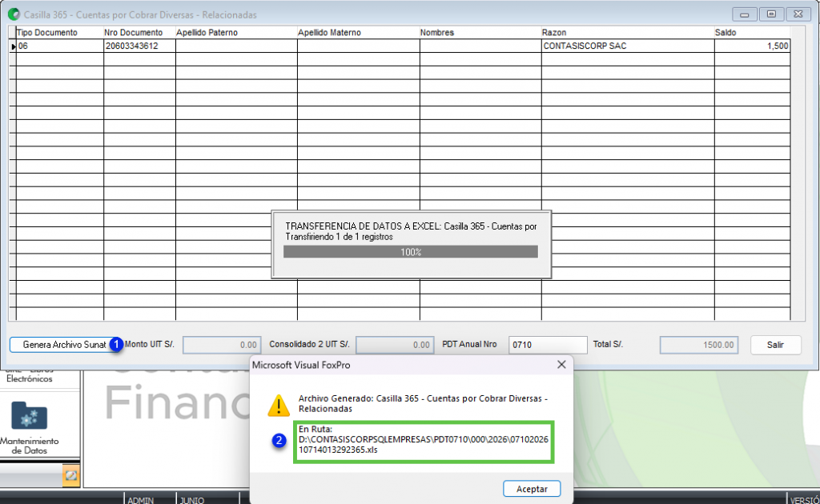Image resolution: width=820 pixels, height=504 pixels.
Task: Maximize the Casilla 365 window
Action: tap(771, 14)
